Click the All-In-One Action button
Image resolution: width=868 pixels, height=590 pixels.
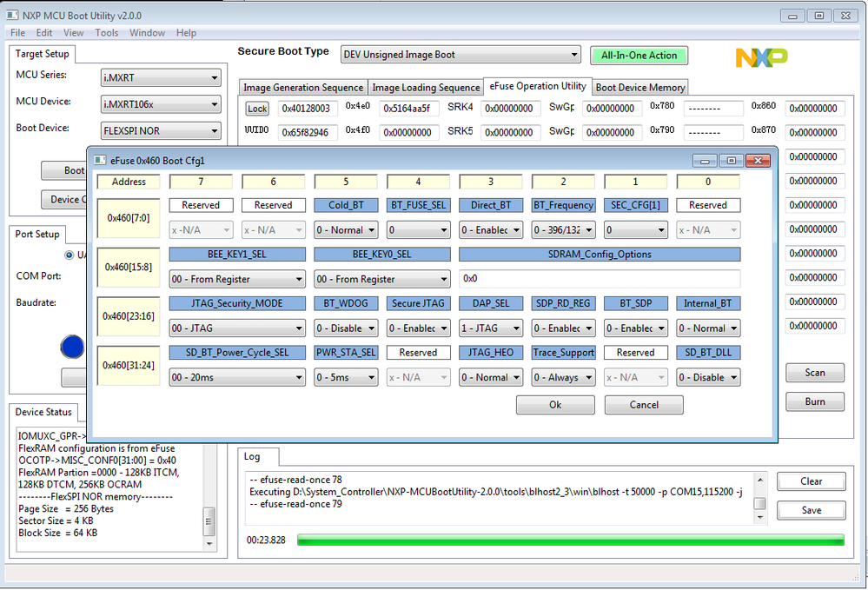coord(639,56)
